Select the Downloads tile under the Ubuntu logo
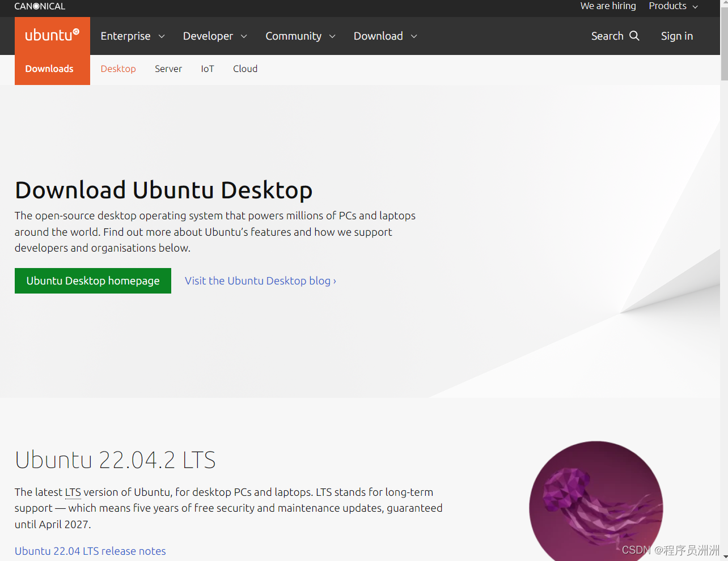 49,69
